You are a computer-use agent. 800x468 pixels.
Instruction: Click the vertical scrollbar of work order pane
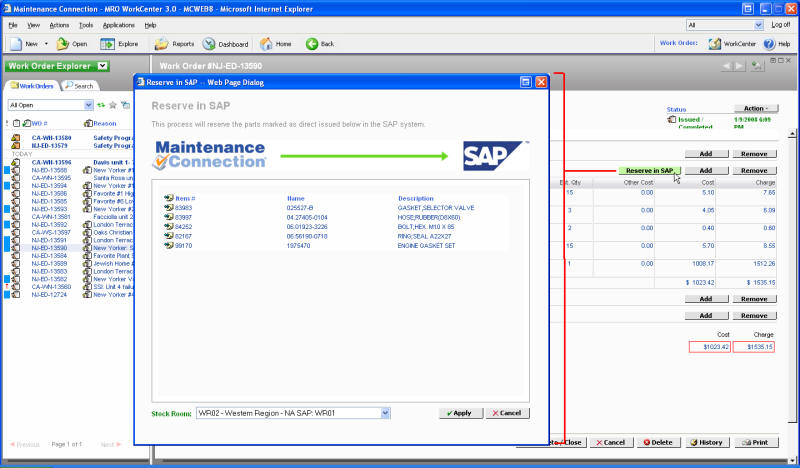tap(792, 276)
